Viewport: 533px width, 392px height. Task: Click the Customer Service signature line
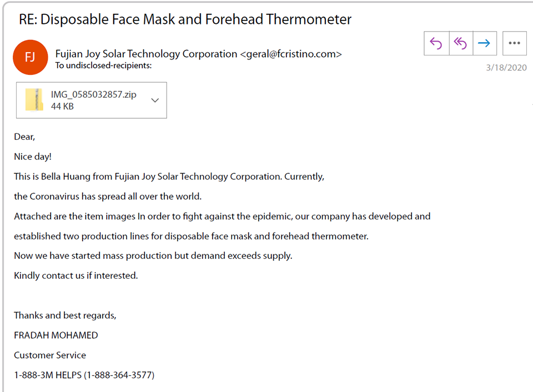click(x=50, y=355)
